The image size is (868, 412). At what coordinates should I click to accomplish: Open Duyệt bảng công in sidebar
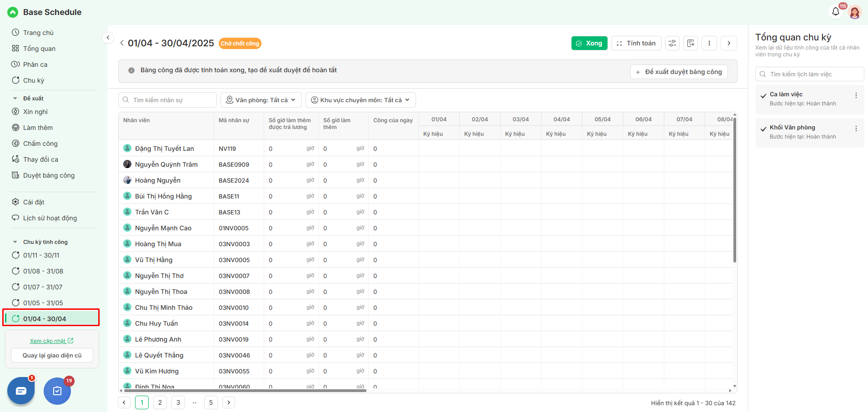pyautogui.click(x=49, y=175)
